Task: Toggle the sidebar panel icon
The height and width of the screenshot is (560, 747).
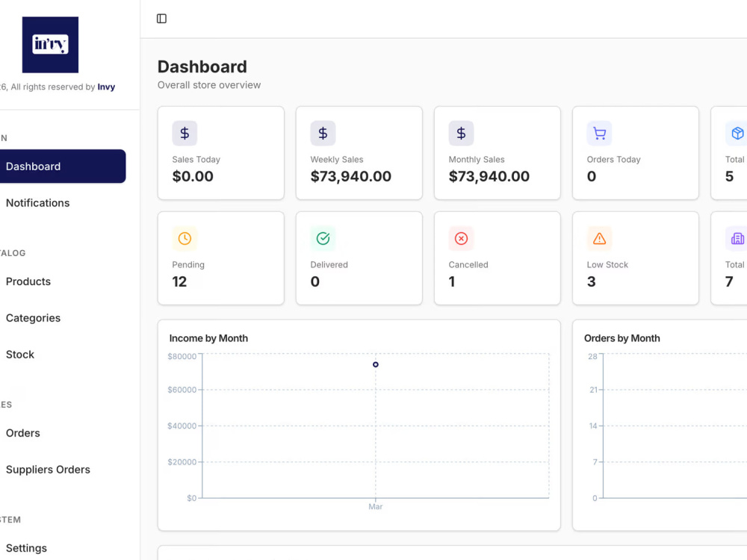Action: click(x=161, y=19)
